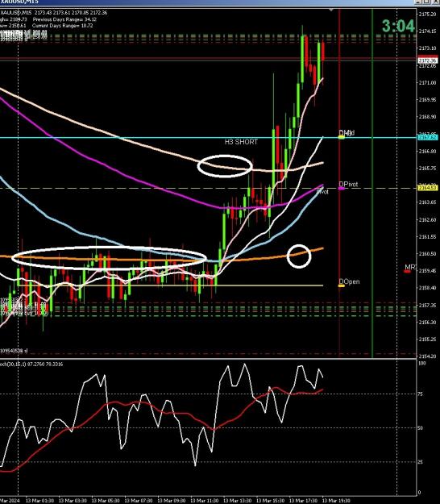440x504 pixels.
Task: Select the MR label near price axis
Action: (410, 267)
